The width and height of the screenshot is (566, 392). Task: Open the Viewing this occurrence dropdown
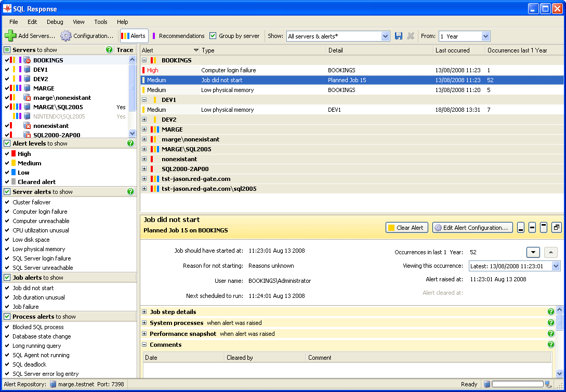click(556, 266)
